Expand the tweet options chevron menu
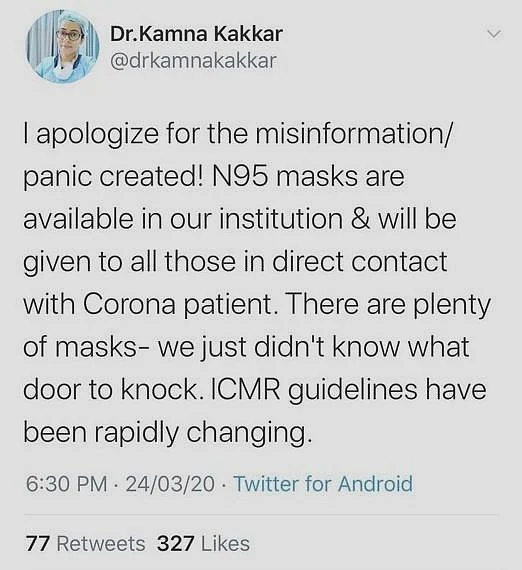The image size is (522, 570). pyautogui.click(x=494, y=34)
